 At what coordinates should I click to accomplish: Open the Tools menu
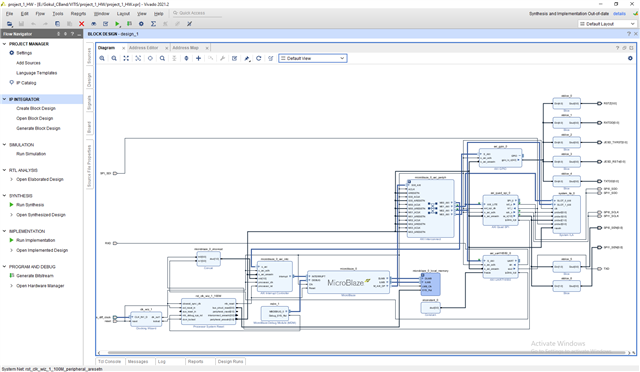(x=58, y=13)
